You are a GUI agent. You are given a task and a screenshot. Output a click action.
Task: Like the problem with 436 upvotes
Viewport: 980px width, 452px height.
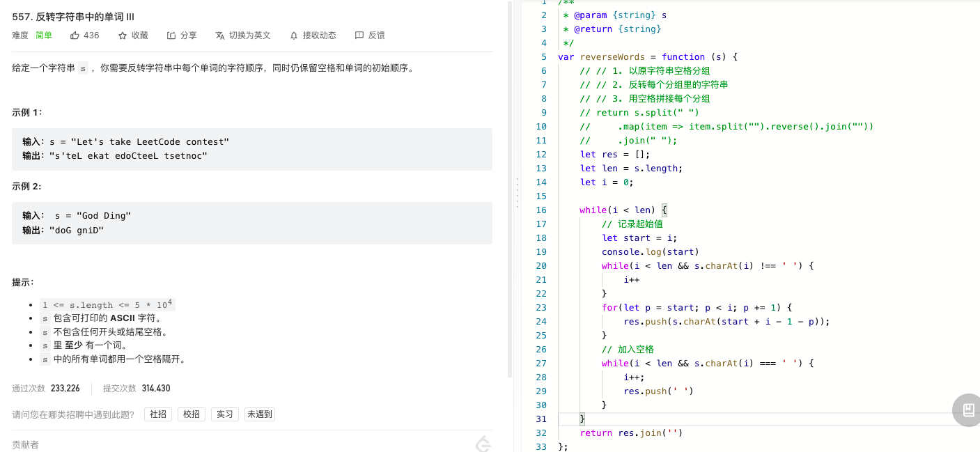pos(84,36)
